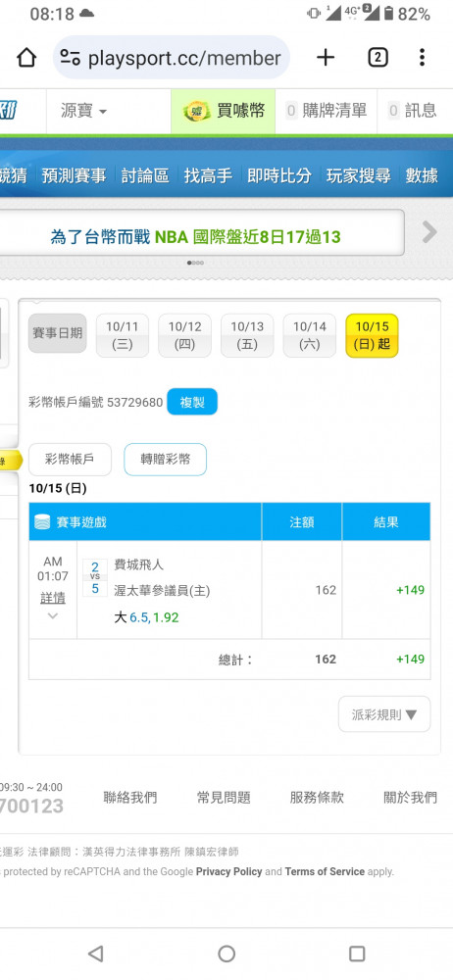Expand the 源寶 user dropdown
The height and width of the screenshot is (980, 453).
point(84,112)
